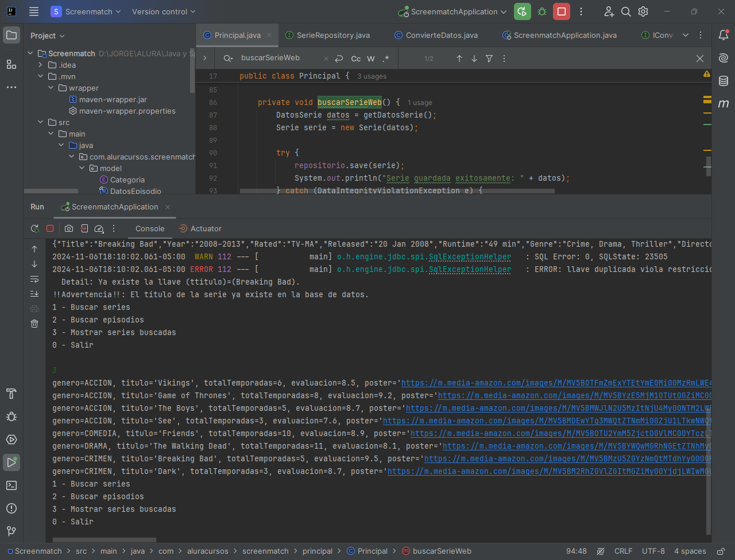The image size is (735, 560).
Task: Open the Vikings poster URL link
Action: pos(556,383)
